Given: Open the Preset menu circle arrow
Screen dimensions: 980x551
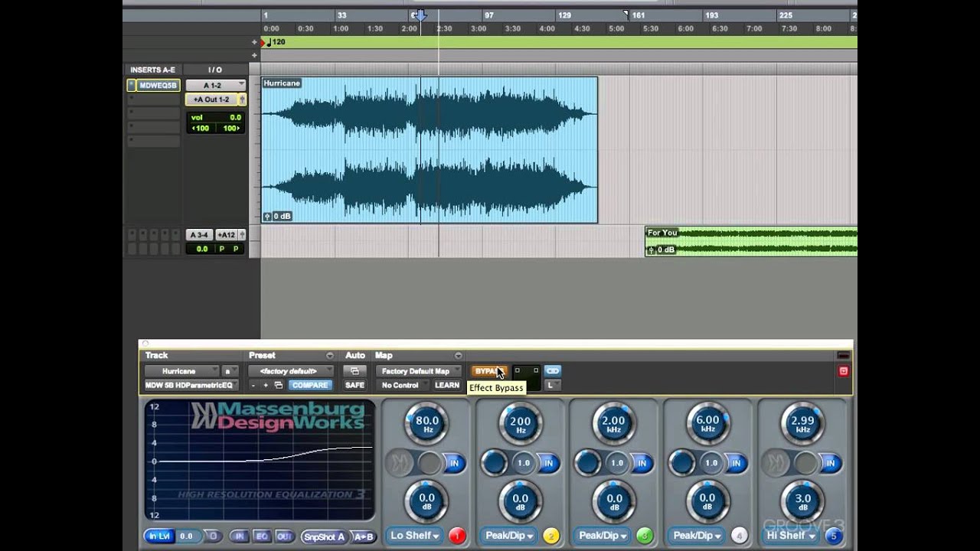Looking at the screenshot, I should pos(330,355).
